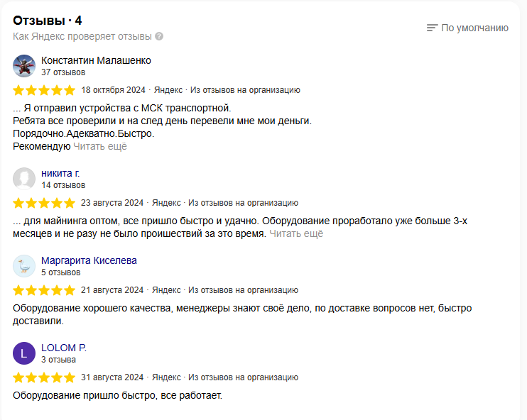Click the 18 октября 2024 review date

coord(114,90)
